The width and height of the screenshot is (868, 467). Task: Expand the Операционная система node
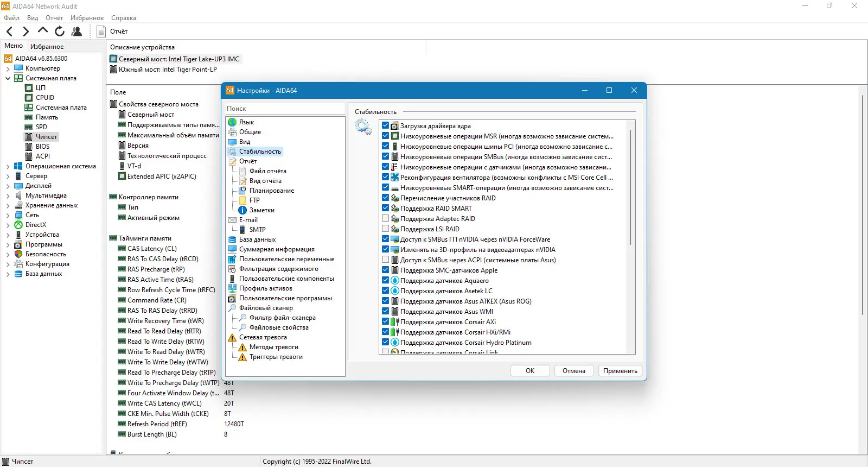point(8,166)
